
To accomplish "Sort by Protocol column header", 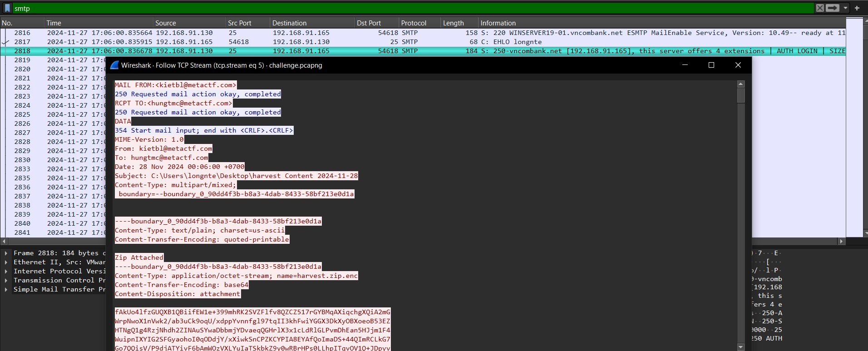I will (420, 23).
